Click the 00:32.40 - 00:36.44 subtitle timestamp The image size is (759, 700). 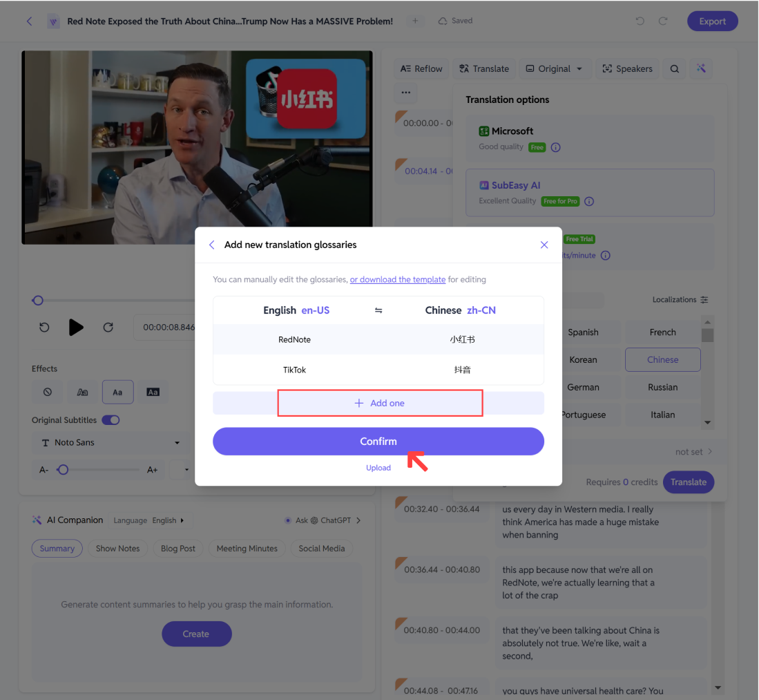pyautogui.click(x=442, y=509)
